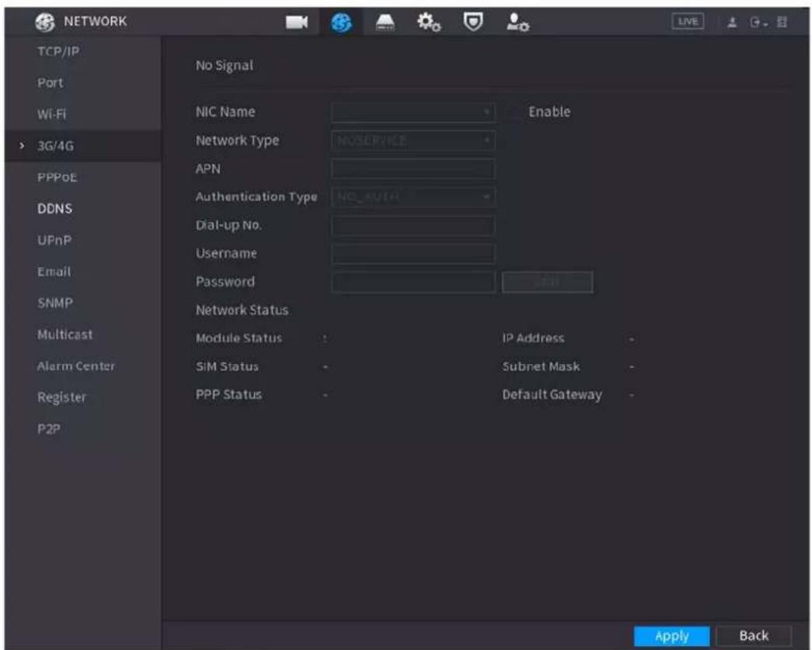Click the user profile icon
This screenshot has width=812, height=650.
tap(732, 23)
